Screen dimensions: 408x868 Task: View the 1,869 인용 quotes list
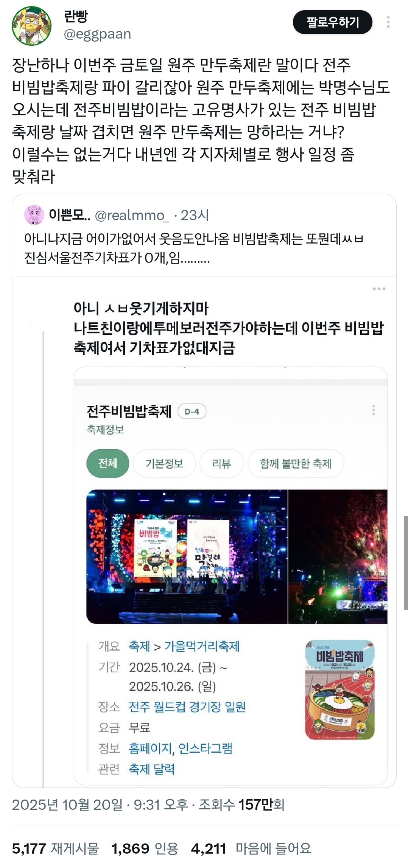(145, 849)
